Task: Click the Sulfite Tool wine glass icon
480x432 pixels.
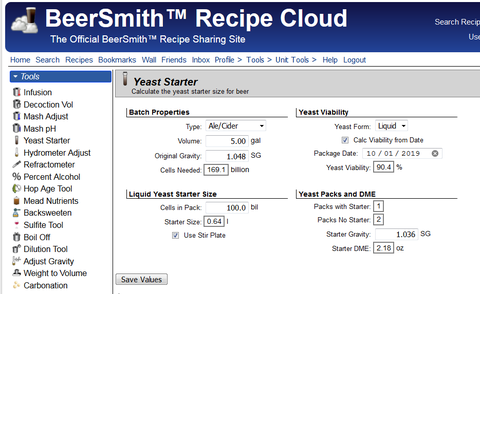Action: [x=16, y=225]
